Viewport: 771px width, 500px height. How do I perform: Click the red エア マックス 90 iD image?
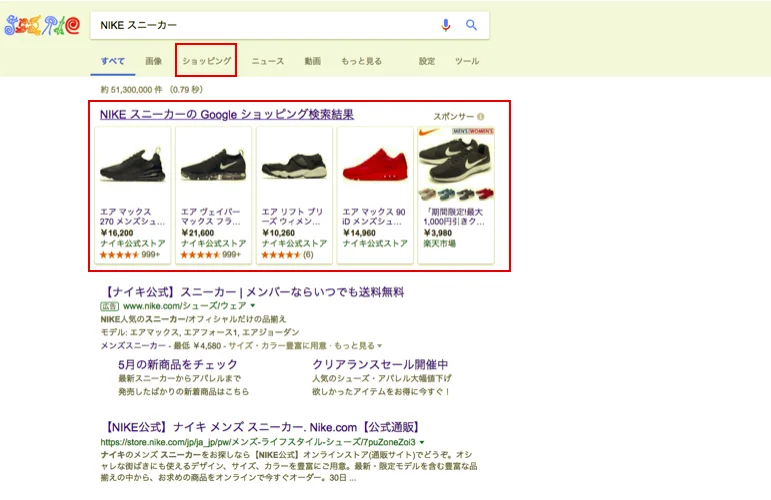point(375,165)
